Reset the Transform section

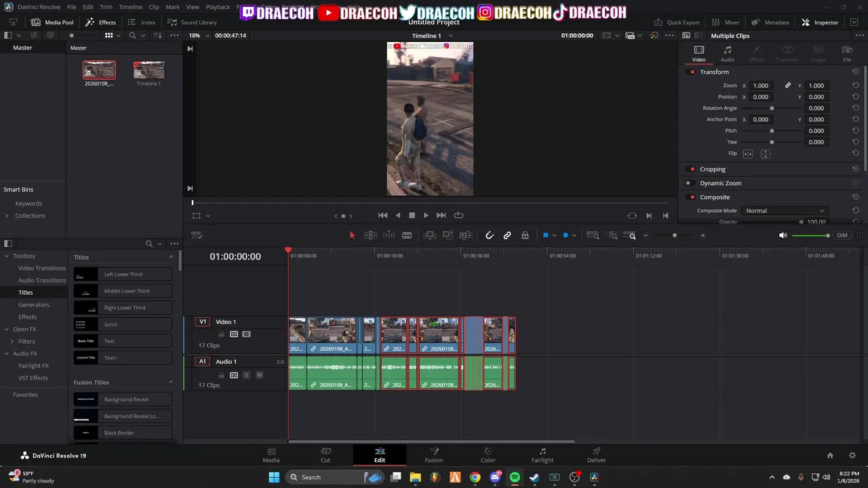coord(856,72)
